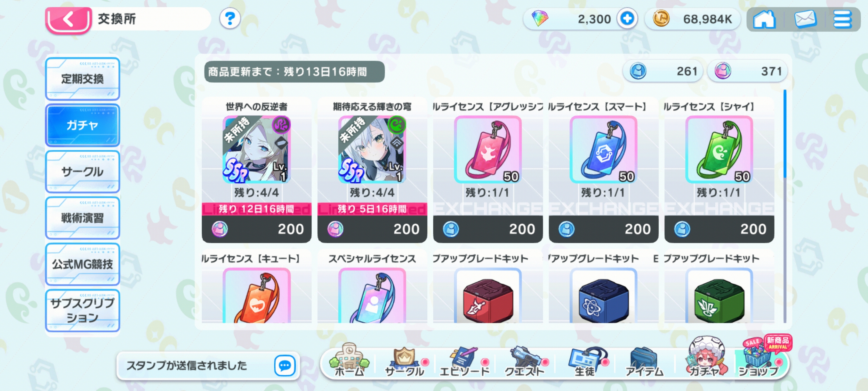868x391 pixels.
Task: Open the help question mark icon
Action: (230, 18)
